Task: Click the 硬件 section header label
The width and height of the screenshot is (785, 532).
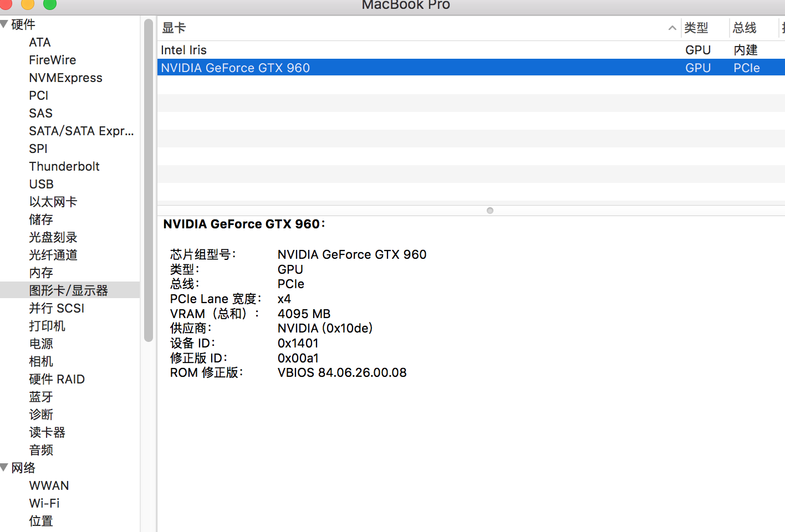Action: pos(23,25)
